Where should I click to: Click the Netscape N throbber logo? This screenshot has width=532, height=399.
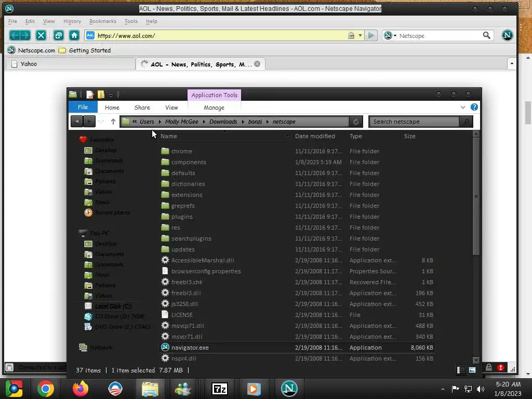tap(507, 35)
